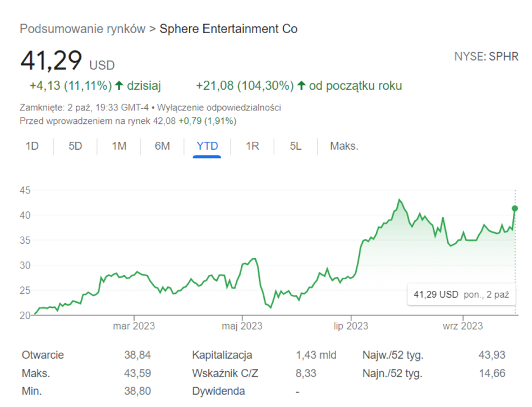Screen dimensions: 532x407
Task: Click Najn./52 tyg. value 14,66
Action: (x=492, y=373)
